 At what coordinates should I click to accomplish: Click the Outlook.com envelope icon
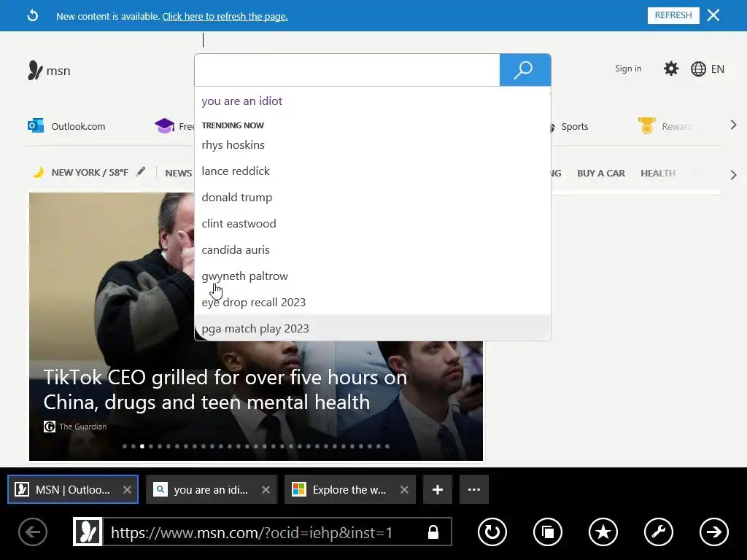pos(36,126)
